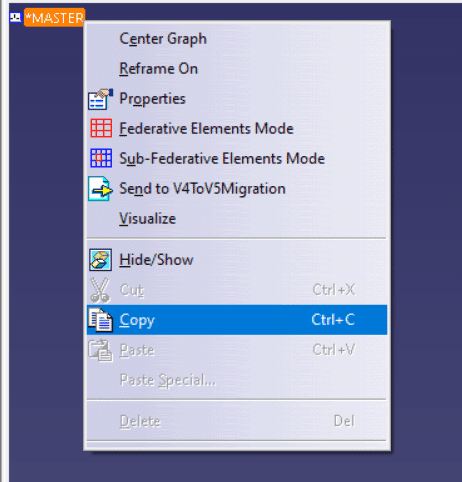462x482 pixels.
Task: Click the Sub-Federative Elements Mode text
Action: point(222,158)
